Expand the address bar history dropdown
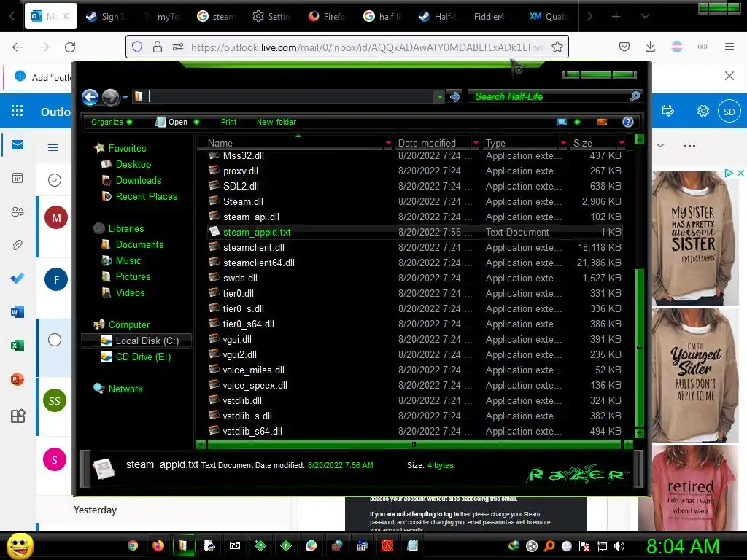 pyautogui.click(x=440, y=97)
